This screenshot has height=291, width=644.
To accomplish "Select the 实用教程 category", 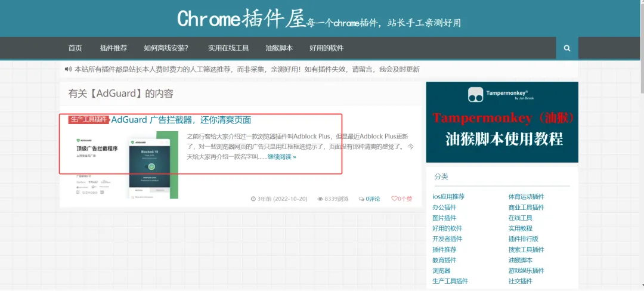I will [x=521, y=228].
